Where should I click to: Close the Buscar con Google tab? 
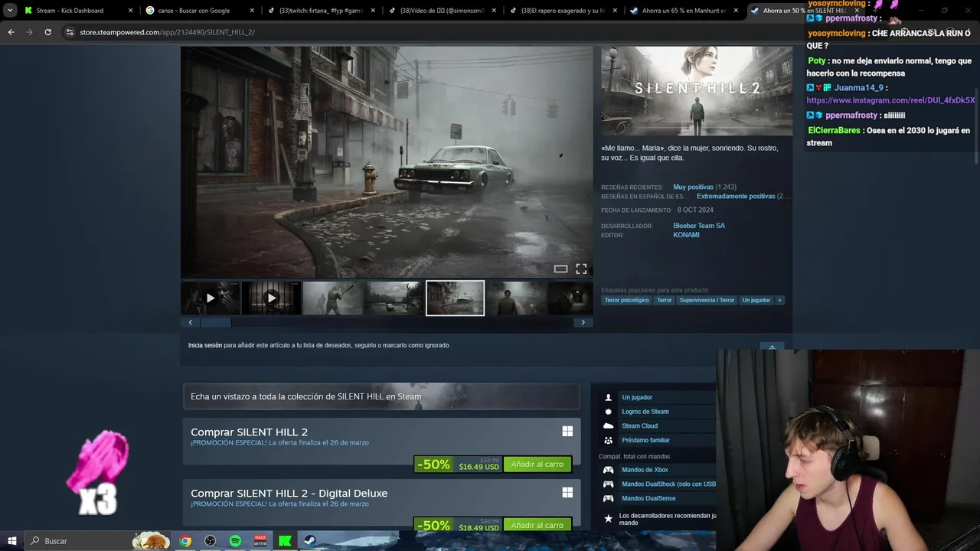point(251,11)
